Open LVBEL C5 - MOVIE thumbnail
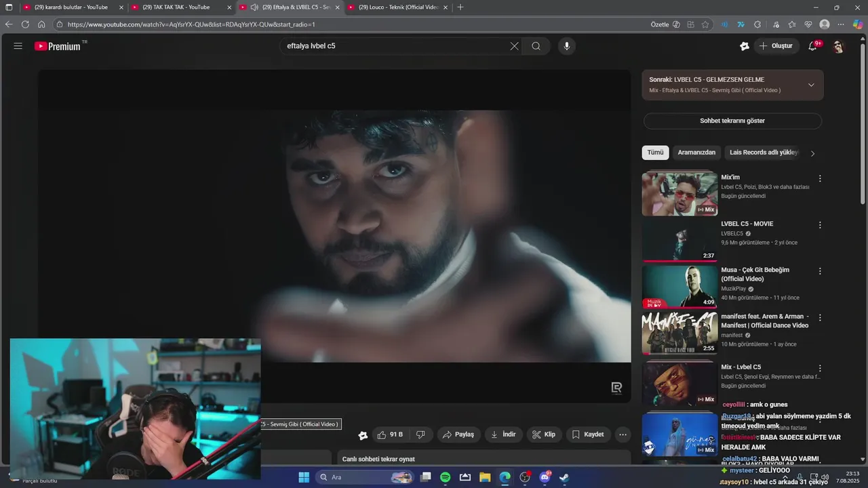The image size is (868, 488). tap(679, 240)
